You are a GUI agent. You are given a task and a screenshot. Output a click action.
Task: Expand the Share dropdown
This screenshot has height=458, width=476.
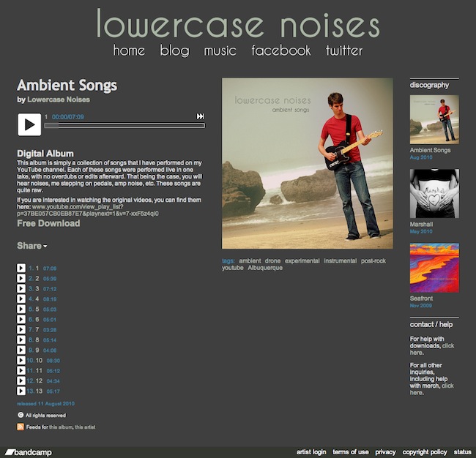32,246
